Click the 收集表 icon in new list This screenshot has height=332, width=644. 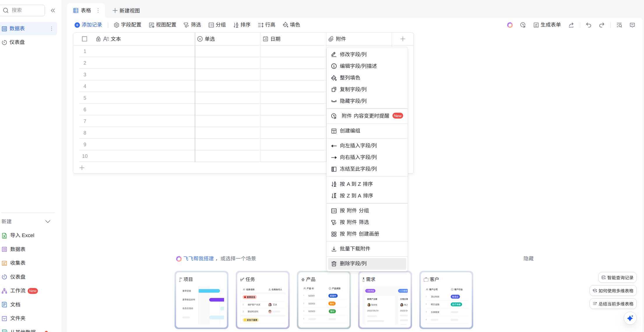pos(4,263)
